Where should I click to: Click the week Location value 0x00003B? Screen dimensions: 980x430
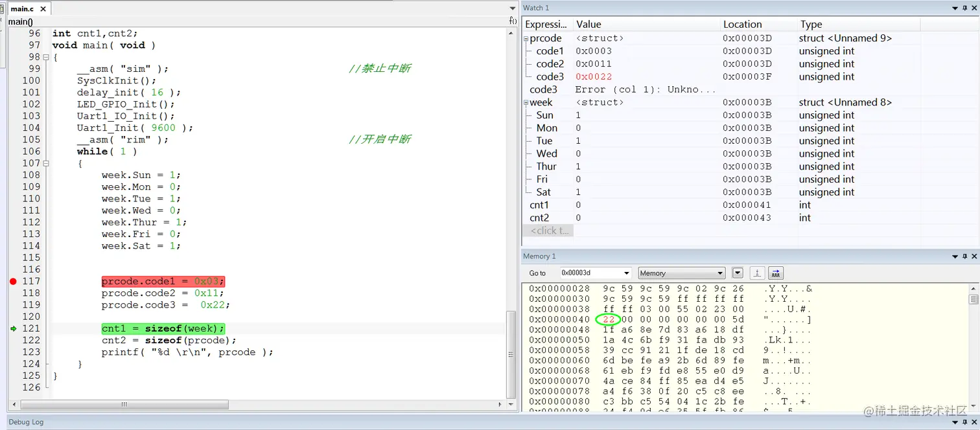pos(747,103)
